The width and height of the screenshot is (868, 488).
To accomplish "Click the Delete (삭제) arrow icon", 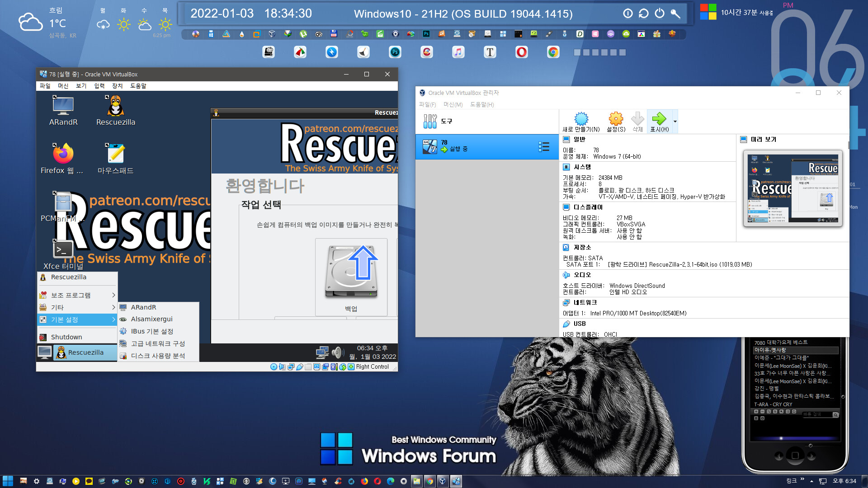I will coord(637,121).
